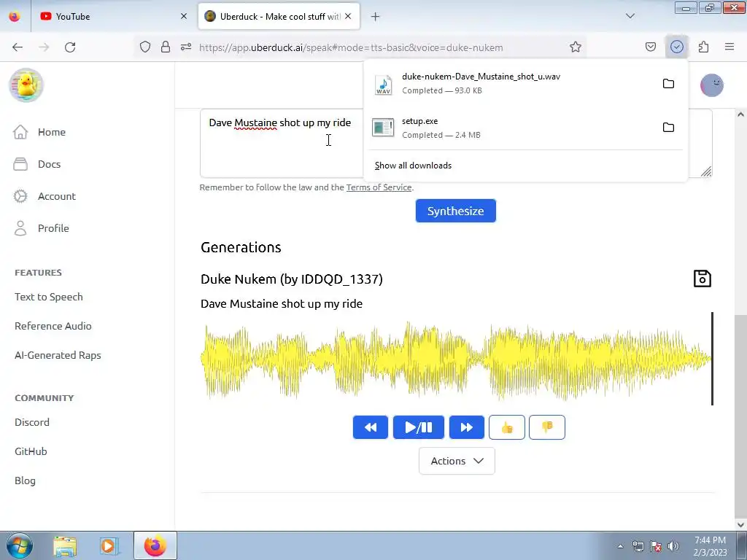This screenshot has width=747, height=560.
Task: Click the Firefox downloads toolbar icon
Action: pyautogui.click(x=676, y=47)
